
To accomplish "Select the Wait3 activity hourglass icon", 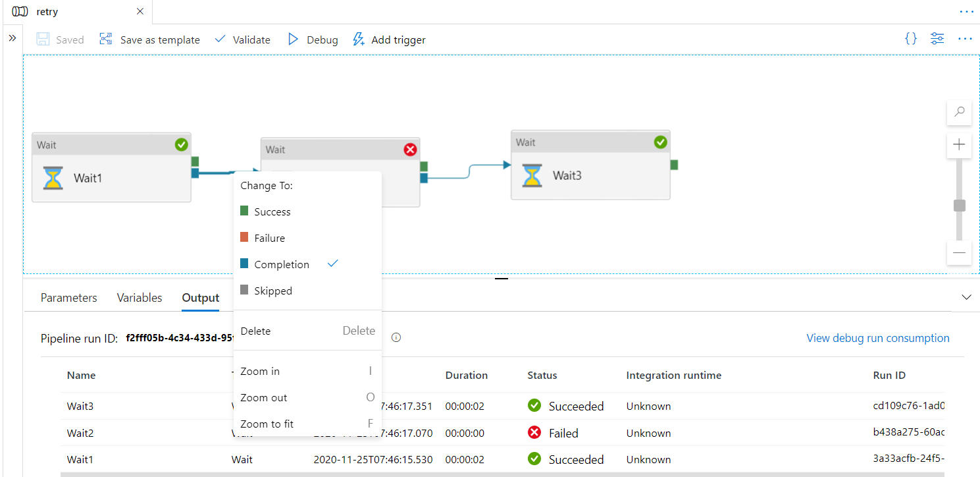I will tap(532, 175).
